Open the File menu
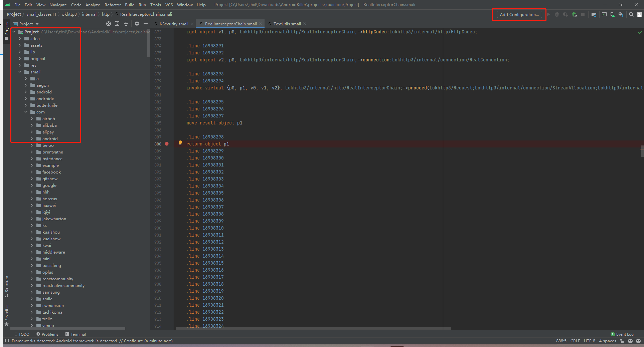644x347 pixels. 17,5
